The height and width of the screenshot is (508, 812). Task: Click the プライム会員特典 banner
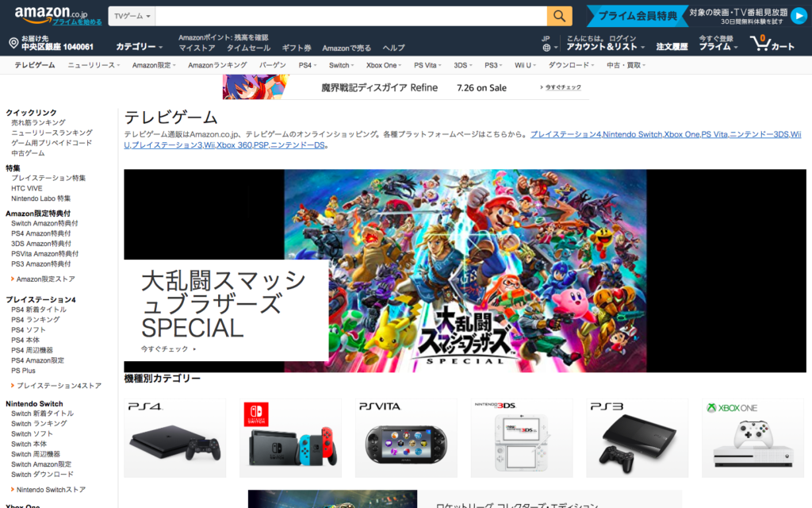pos(637,16)
